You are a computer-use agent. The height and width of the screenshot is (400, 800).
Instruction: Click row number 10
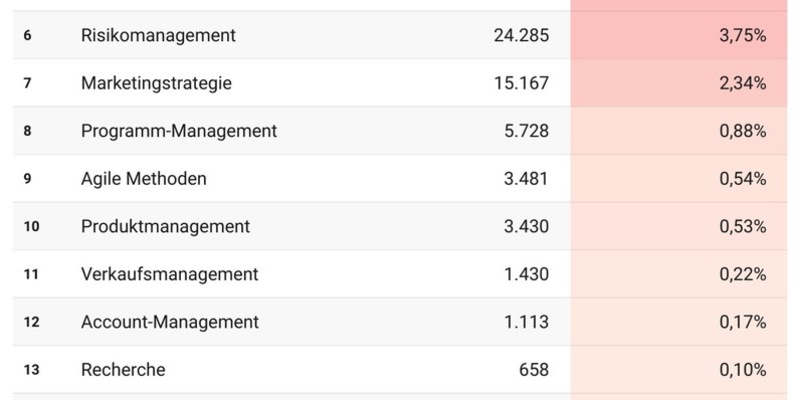(x=31, y=227)
